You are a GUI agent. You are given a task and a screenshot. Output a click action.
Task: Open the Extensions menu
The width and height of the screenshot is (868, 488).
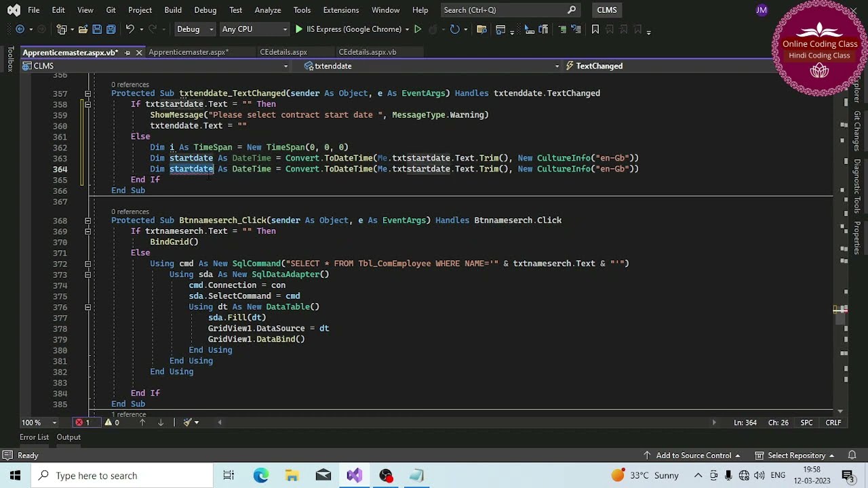click(341, 10)
